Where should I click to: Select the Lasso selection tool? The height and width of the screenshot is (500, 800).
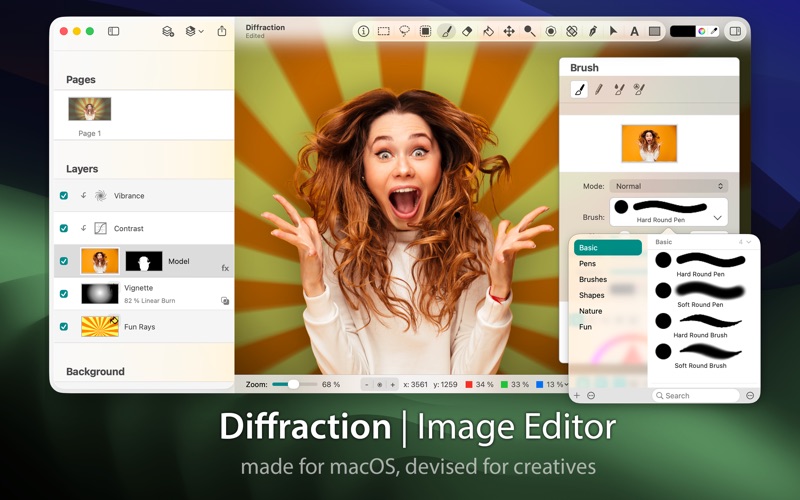click(x=405, y=31)
